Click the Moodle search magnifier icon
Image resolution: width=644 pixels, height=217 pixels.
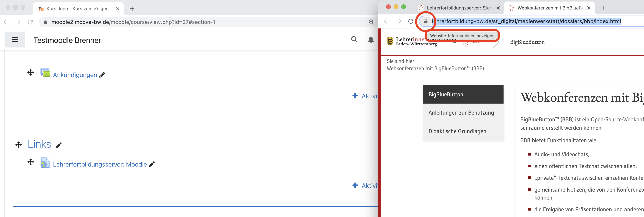pos(354,39)
